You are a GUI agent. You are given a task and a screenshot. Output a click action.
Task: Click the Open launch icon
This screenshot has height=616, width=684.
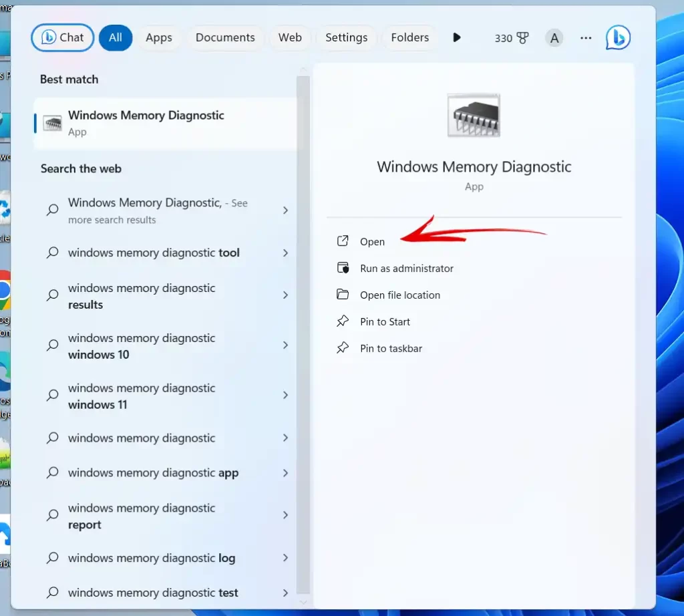(343, 241)
